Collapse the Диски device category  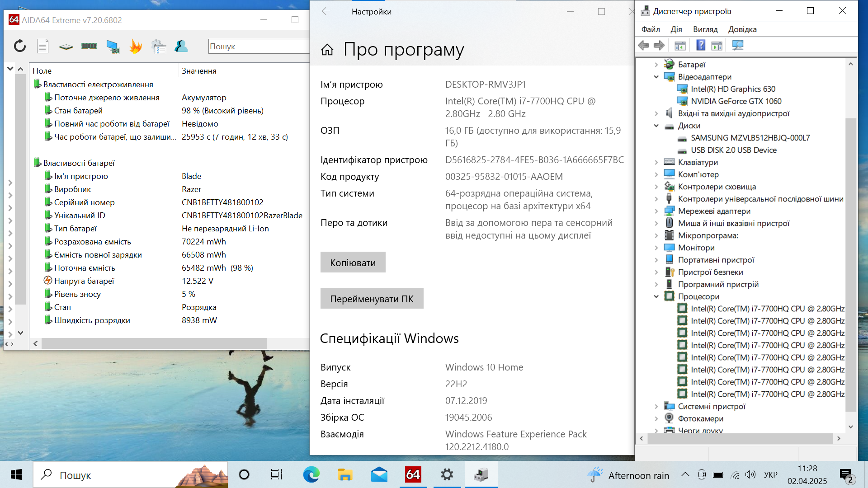[656, 126]
